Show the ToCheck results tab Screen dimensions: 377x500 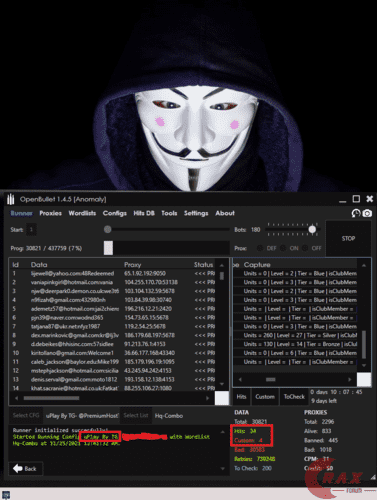[294, 397]
